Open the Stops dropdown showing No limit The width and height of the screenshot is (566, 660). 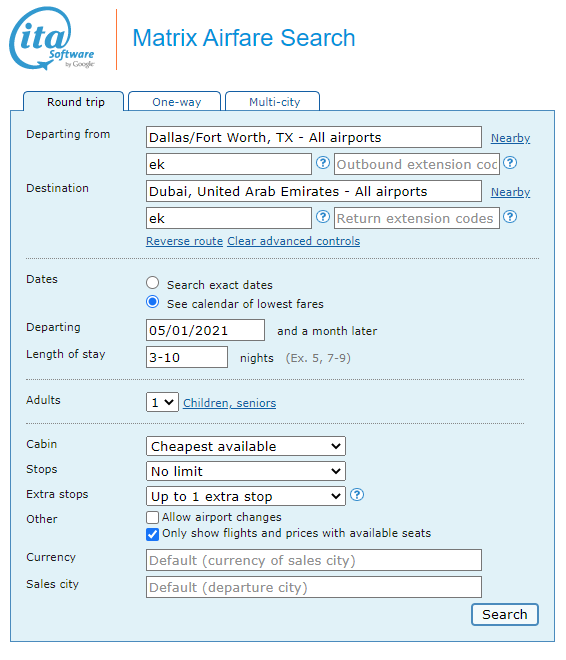tap(246, 471)
